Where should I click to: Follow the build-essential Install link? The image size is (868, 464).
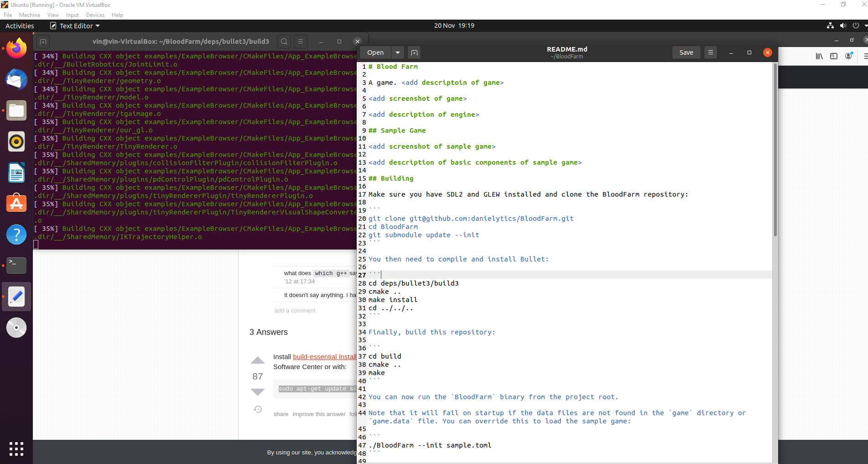[324, 357]
